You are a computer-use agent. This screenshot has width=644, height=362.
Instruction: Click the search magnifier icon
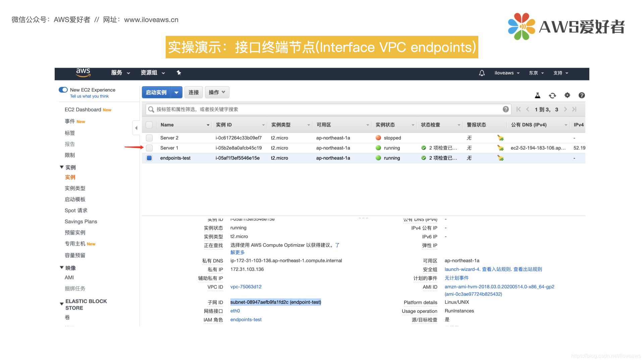click(x=151, y=109)
